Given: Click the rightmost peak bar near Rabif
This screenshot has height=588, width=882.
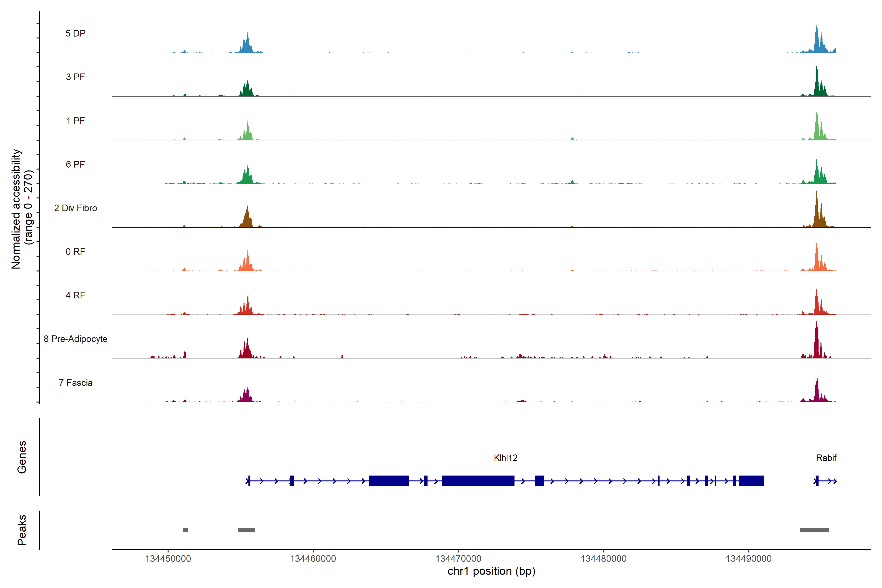Looking at the screenshot, I should [814, 530].
